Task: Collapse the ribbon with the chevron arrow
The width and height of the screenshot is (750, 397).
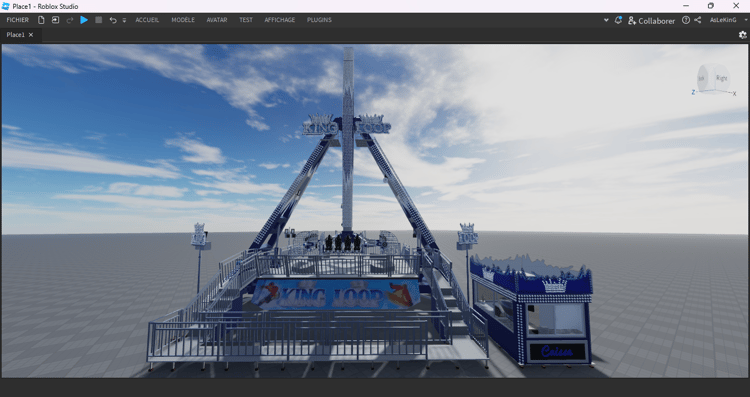Action: click(x=606, y=20)
